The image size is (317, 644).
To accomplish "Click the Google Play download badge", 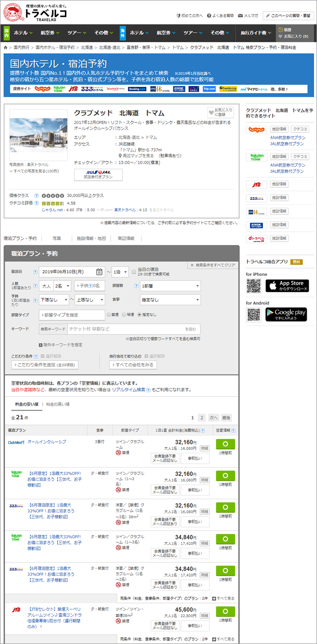I will (287, 314).
